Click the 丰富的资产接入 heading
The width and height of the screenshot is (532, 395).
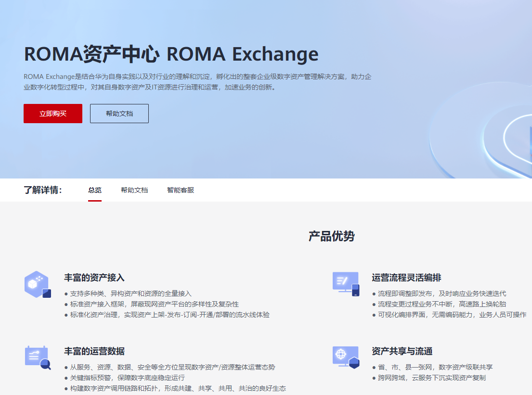(x=94, y=278)
